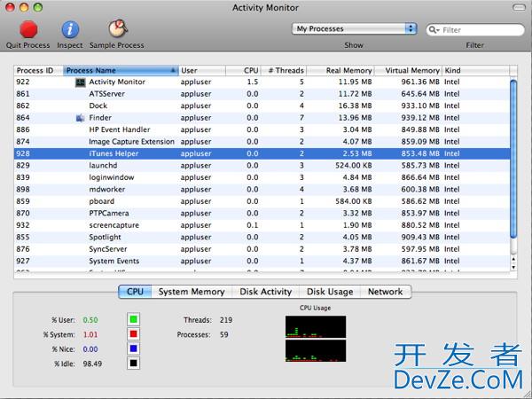
Task: Click the process list vertical scrollbar thumb
Action: (x=513, y=159)
